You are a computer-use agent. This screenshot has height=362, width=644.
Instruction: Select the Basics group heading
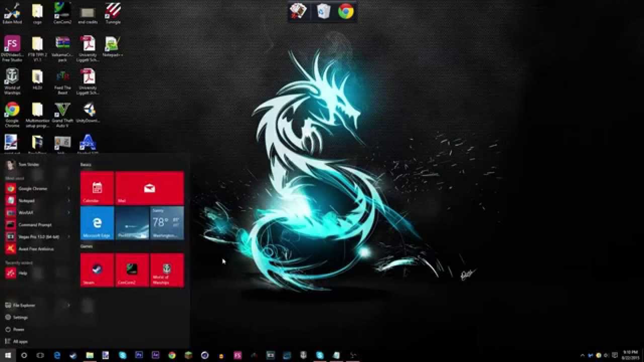tap(86, 165)
